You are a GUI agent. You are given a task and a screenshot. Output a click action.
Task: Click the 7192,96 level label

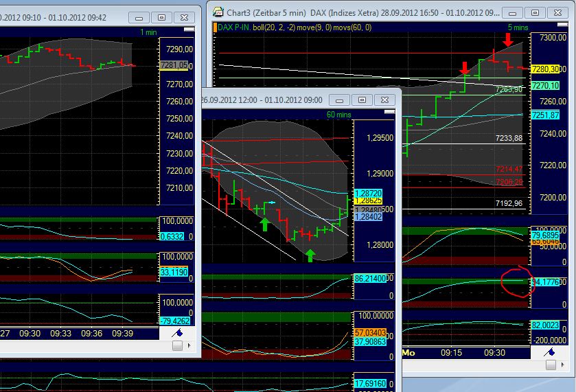click(509, 203)
